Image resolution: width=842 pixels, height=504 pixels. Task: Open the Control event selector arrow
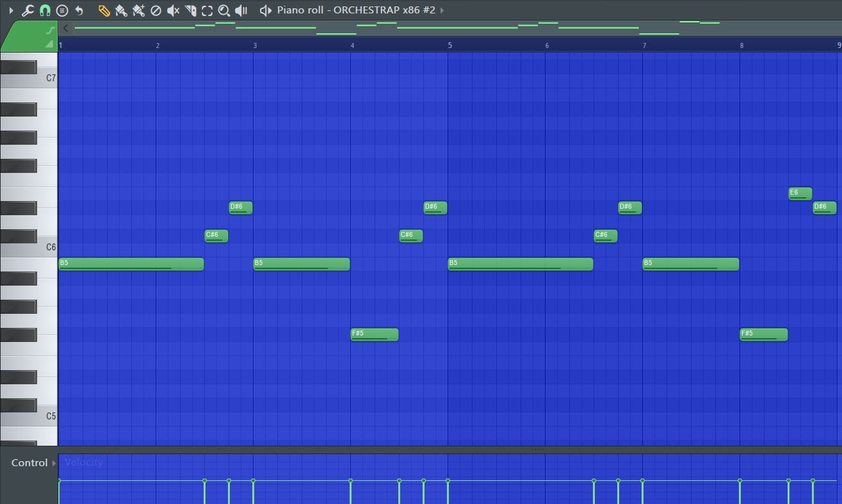54,462
